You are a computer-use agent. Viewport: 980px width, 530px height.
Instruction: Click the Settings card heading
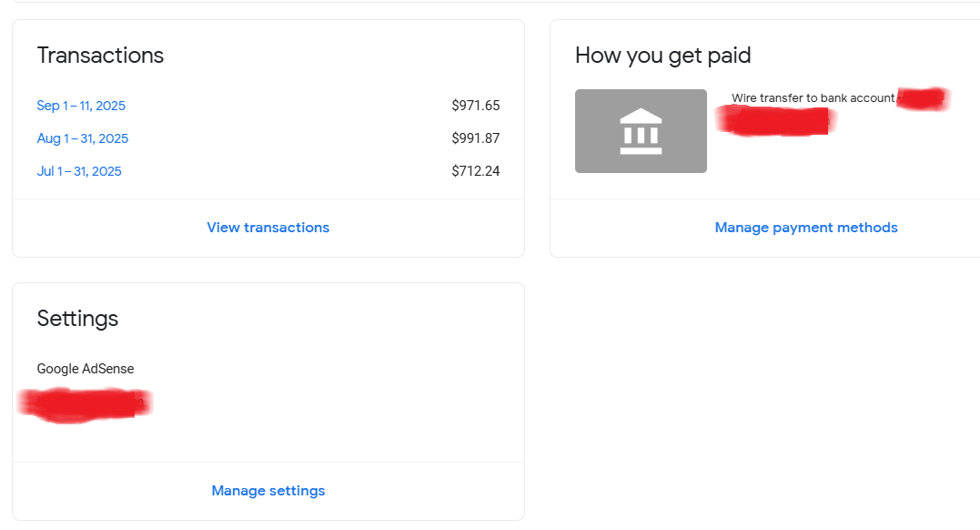(77, 319)
